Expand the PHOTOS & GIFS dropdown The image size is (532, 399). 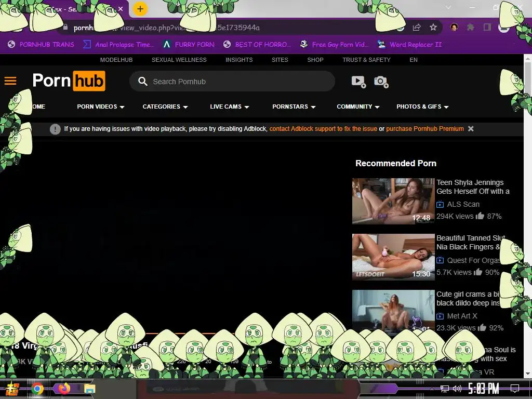coord(423,107)
